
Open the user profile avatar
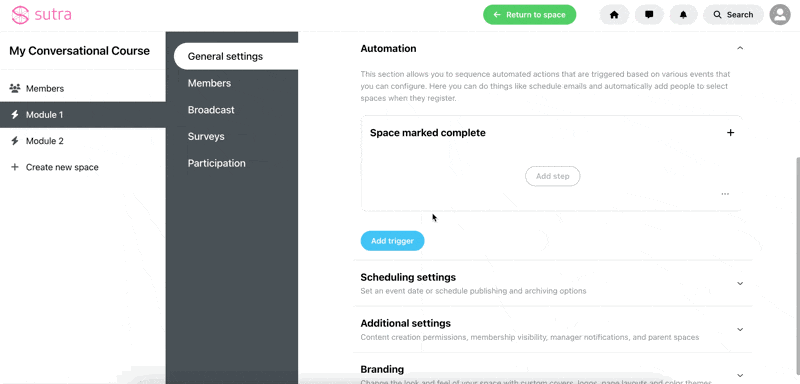click(x=780, y=15)
